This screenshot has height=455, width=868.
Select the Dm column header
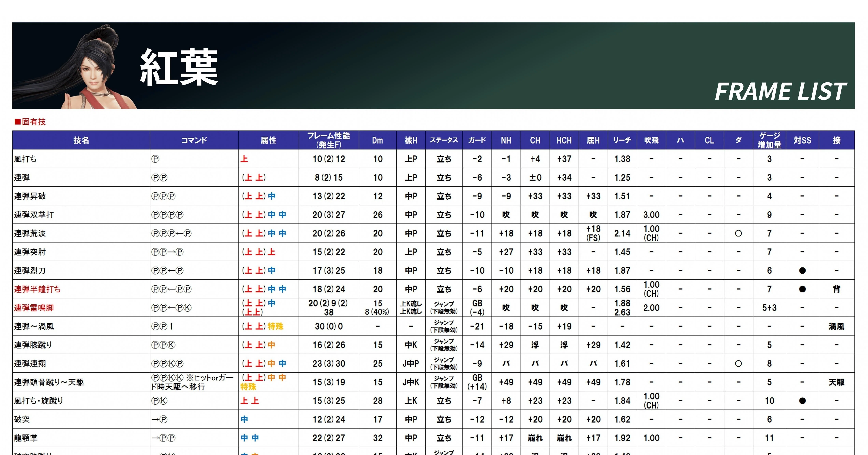tap(378, 140)
